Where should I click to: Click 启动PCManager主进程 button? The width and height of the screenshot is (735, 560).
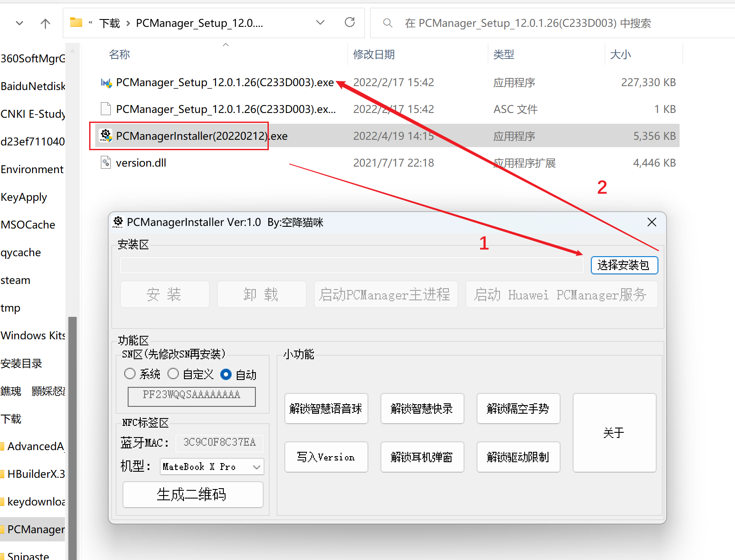click(386, 294)
